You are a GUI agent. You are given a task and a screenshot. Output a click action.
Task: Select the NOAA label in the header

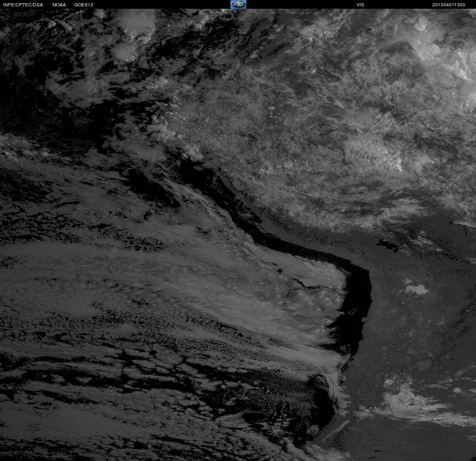click(59, 5)
